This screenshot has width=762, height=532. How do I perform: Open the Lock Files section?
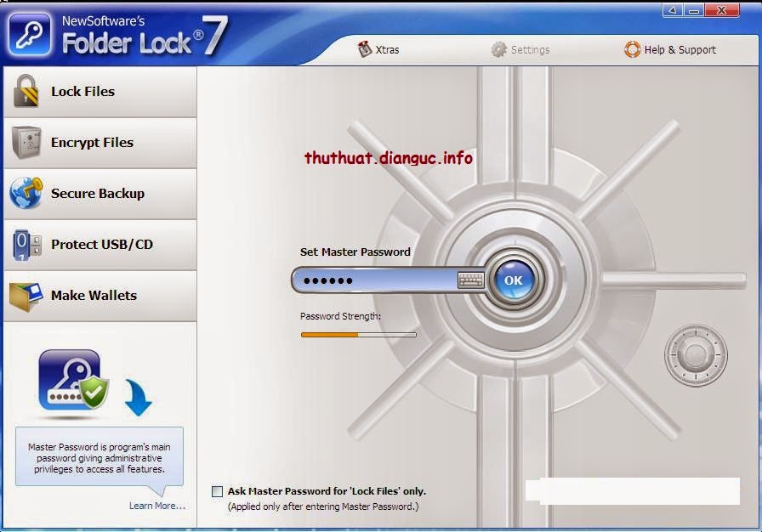pyautogui.click(x=100, y=92)
